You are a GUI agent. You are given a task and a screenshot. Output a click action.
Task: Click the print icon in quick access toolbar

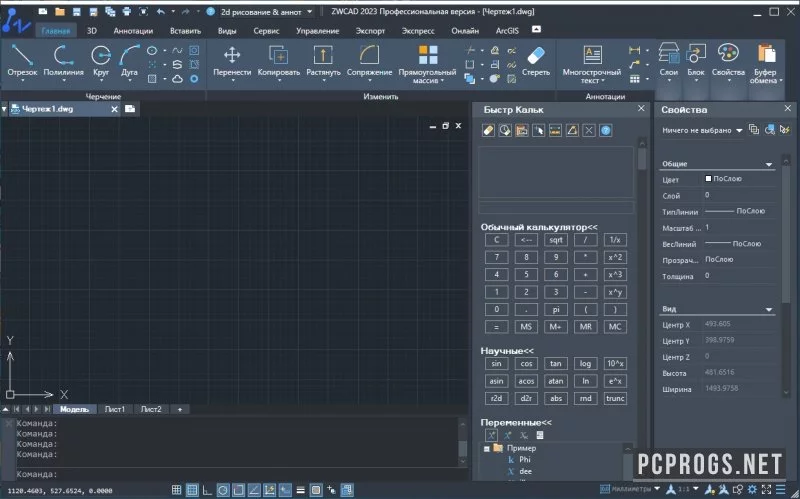pos(127,11)
